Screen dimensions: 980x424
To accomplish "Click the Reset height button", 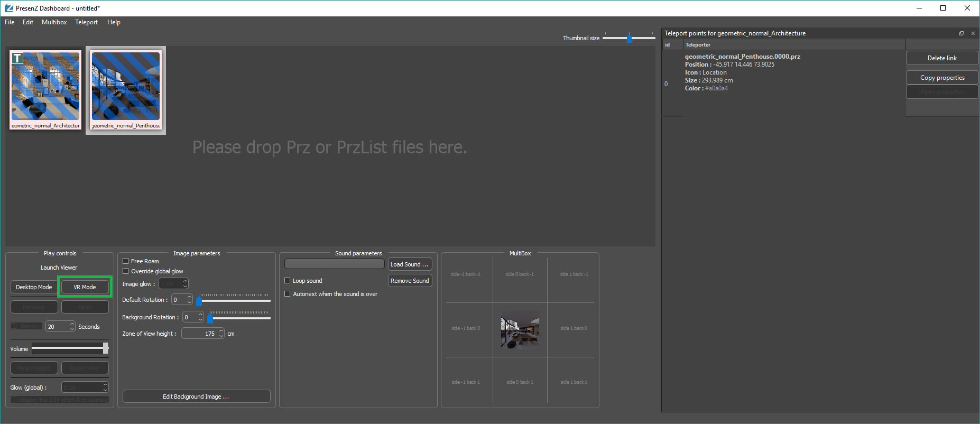I will pos(34,368).
